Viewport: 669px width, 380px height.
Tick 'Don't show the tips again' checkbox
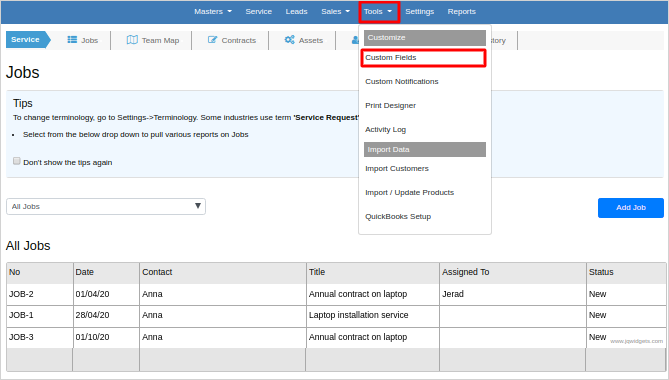click(17, 161)
